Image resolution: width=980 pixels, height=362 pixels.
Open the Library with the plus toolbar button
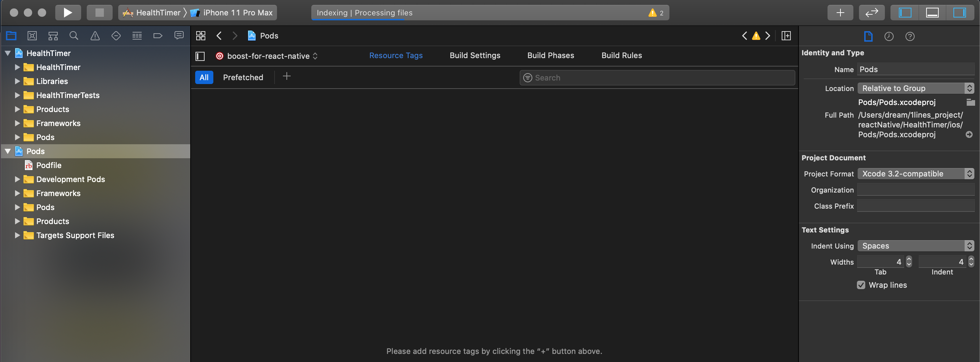840,13
